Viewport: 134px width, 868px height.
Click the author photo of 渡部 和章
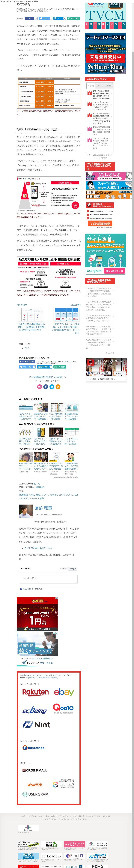pyautogui.click(x=26, y=512)
